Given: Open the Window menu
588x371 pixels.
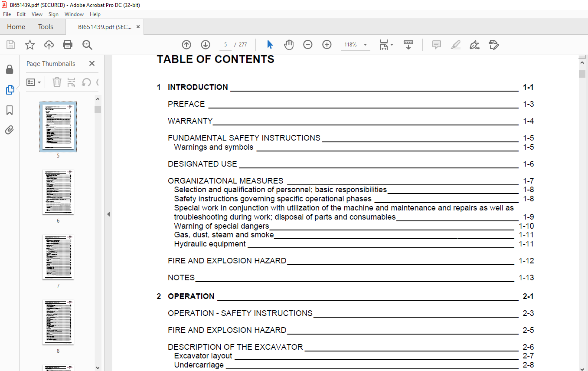Looking at the screenshot, I should coord(74,14).
